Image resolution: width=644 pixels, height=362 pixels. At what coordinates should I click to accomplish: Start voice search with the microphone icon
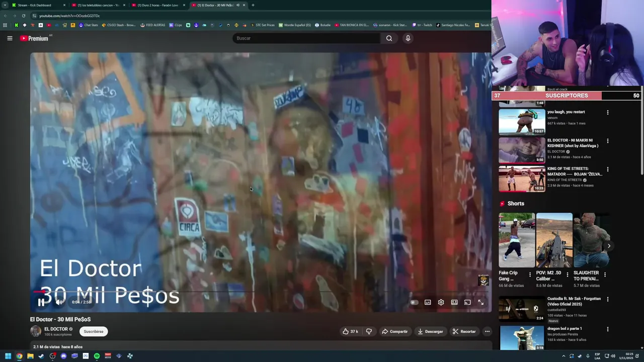408,38
